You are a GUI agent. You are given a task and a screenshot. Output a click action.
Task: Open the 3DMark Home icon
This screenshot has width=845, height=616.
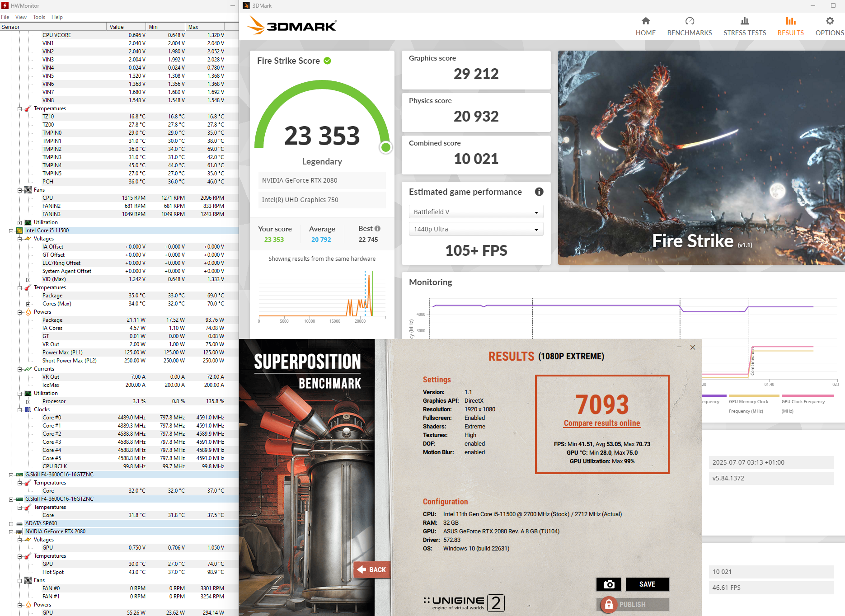point(645,21)
